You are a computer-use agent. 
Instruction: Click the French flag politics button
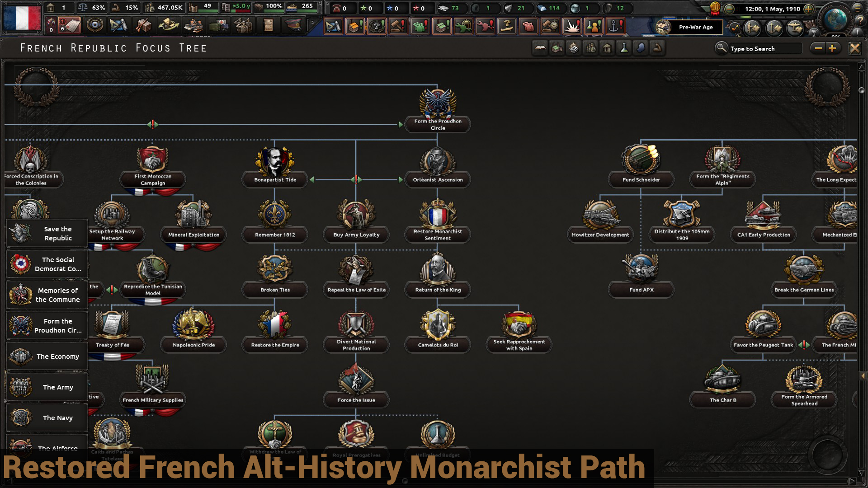pos(22,17)
